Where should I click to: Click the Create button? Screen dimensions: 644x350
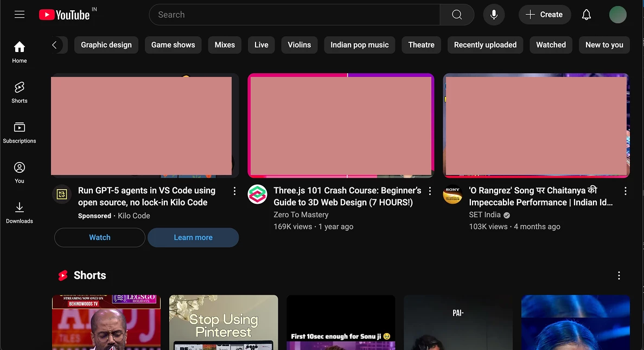(545, 15)
